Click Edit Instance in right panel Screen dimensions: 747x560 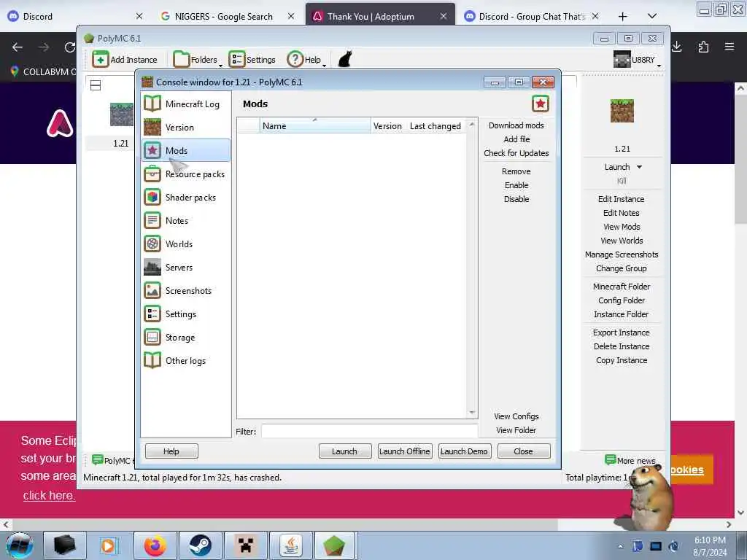[622, 199]
